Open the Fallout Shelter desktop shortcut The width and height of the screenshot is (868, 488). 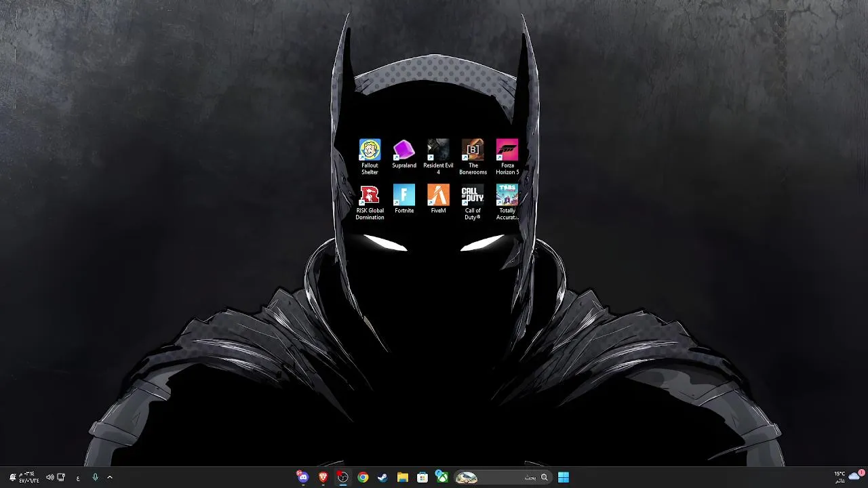coord(370,157)
